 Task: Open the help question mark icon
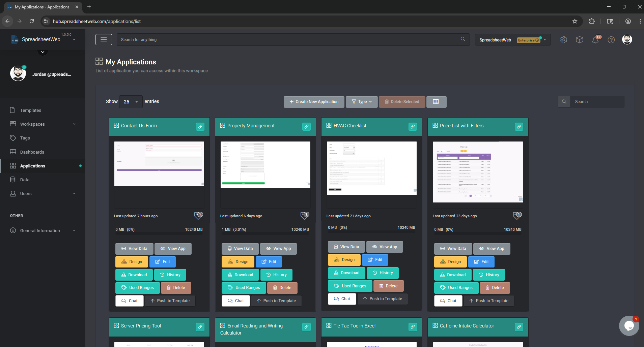[611, 40]
